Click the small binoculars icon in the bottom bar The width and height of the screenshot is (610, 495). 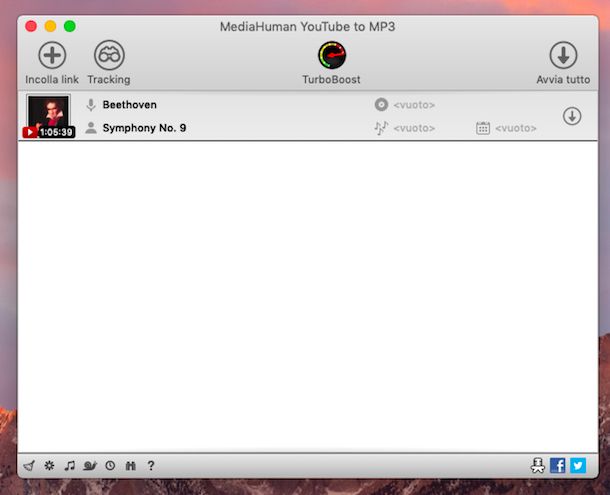point(131,465)
